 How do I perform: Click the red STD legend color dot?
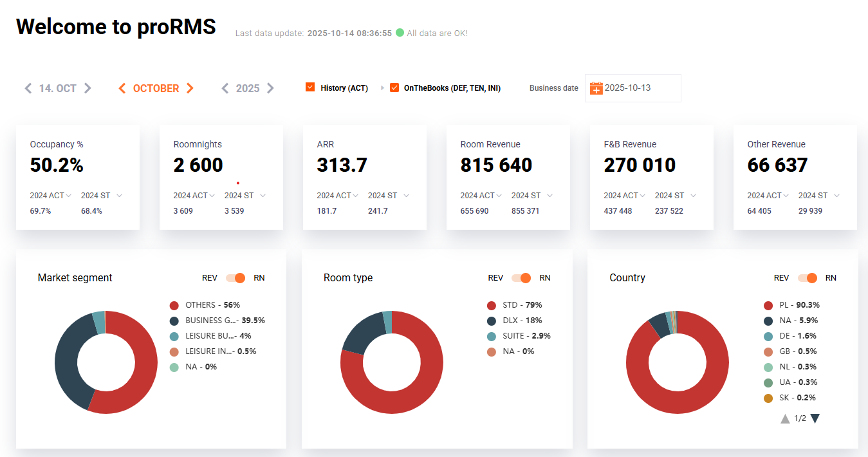click(492, 305)
